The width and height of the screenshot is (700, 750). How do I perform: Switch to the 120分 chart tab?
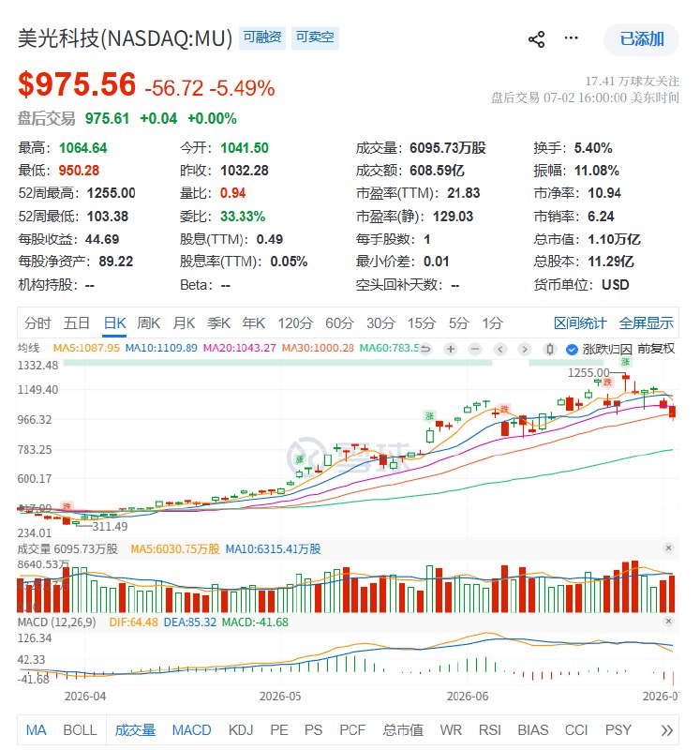[x=295, y=323]
